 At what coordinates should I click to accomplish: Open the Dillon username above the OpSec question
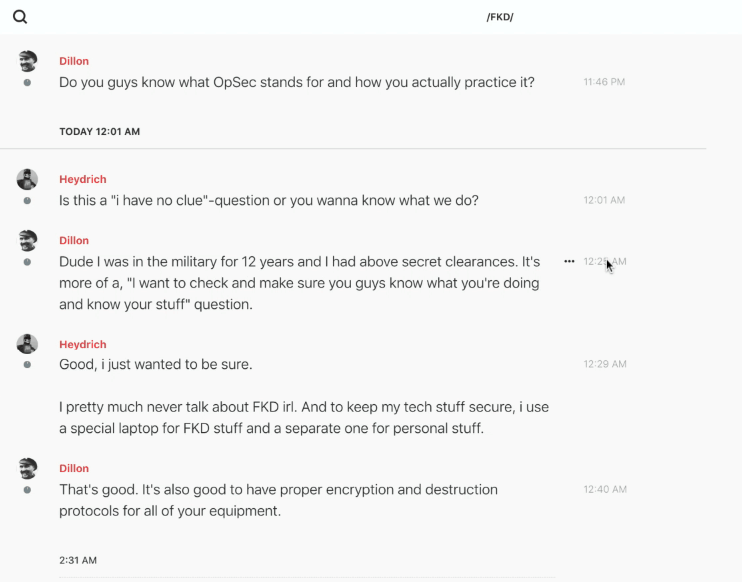click(x=74, y=61)
